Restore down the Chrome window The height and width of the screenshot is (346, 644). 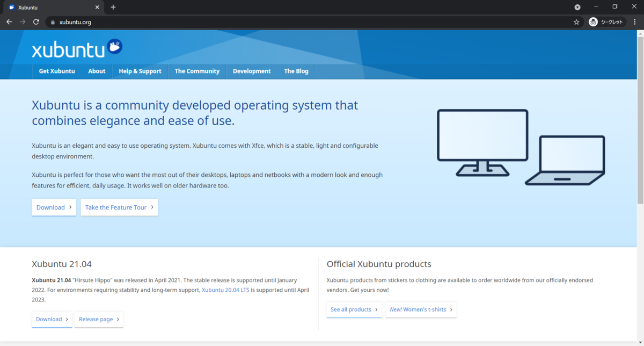(x=615, y=7)
